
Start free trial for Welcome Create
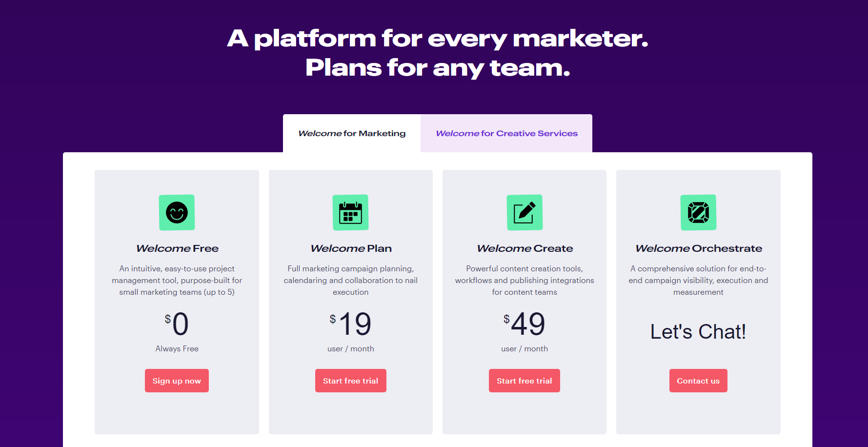coord(524,380)
